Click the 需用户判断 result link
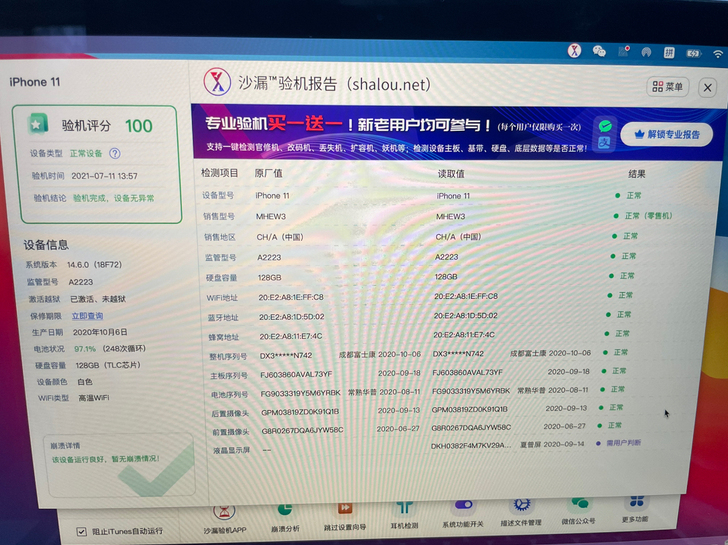Viewport: 728px width, 545px height. 624,443
